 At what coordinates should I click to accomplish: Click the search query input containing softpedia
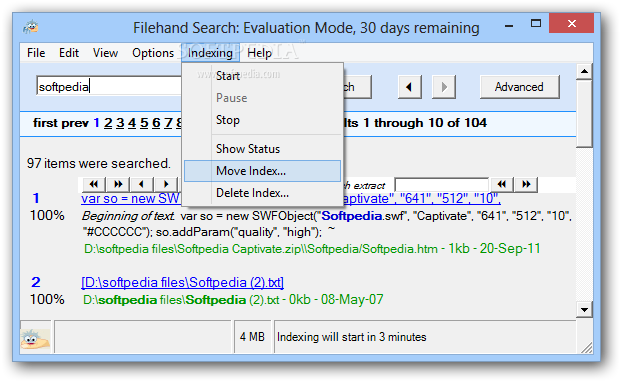coord(109,86)
